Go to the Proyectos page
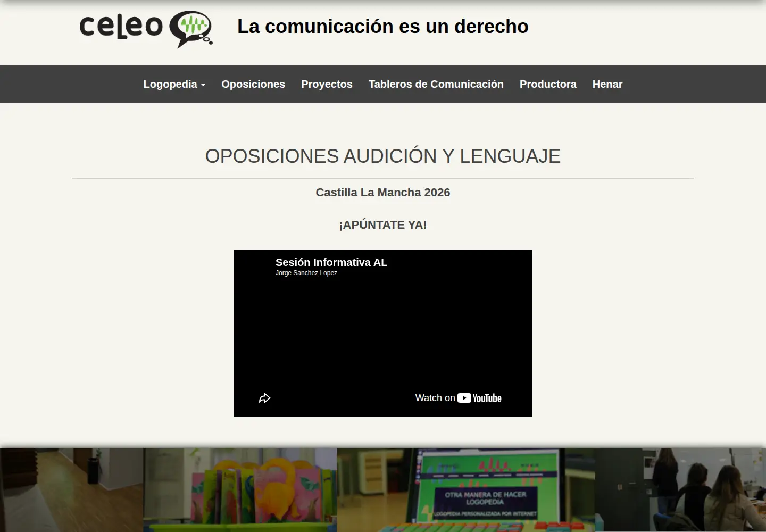The image size is (766, 532). pos(327,84)
